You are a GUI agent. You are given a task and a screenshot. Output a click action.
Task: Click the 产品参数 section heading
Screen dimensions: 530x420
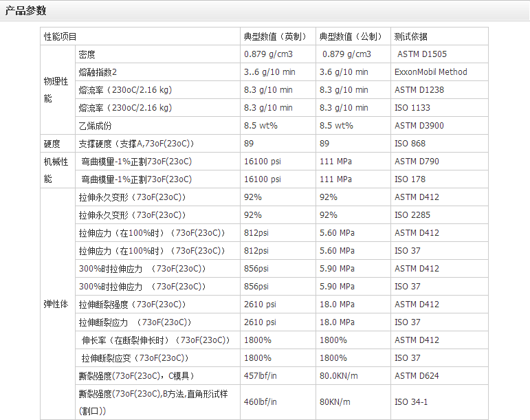point(25,10)
